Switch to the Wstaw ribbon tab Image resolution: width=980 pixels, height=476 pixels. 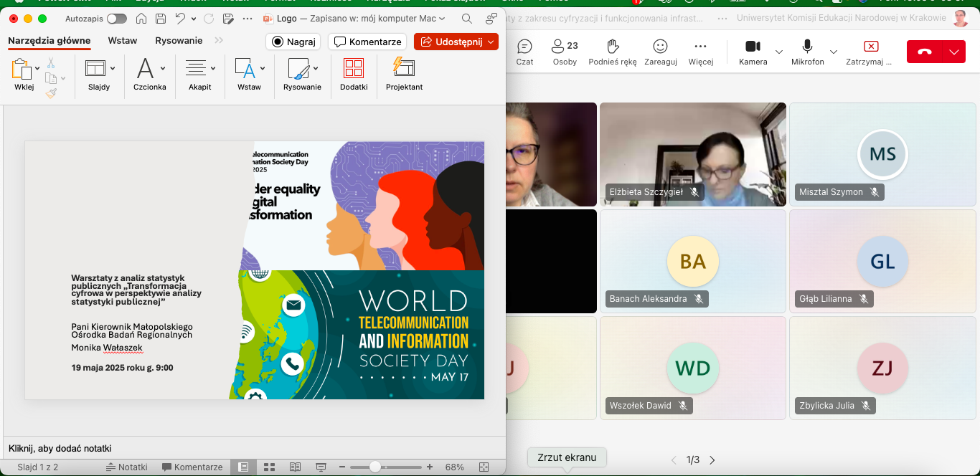click(123, 41)
